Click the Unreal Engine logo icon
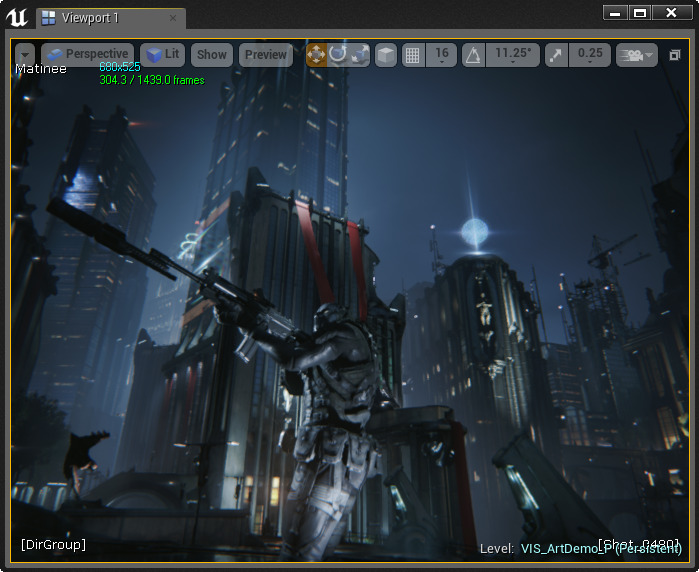Viewport: 699px width, 572px height. [17, 17]
